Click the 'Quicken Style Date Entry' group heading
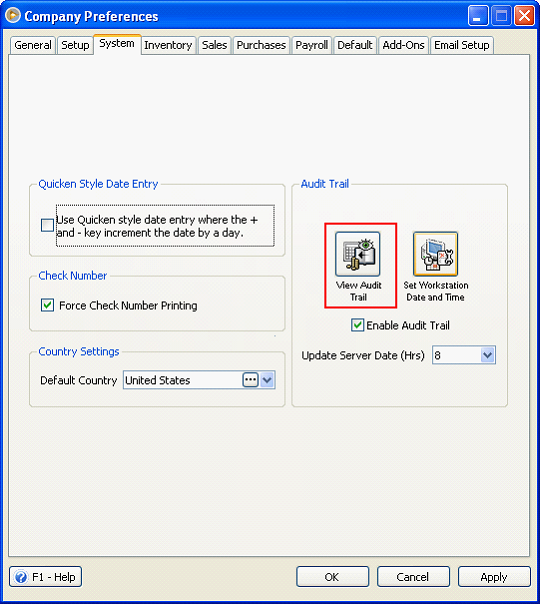Screen dimensions: 541x605 98,184
